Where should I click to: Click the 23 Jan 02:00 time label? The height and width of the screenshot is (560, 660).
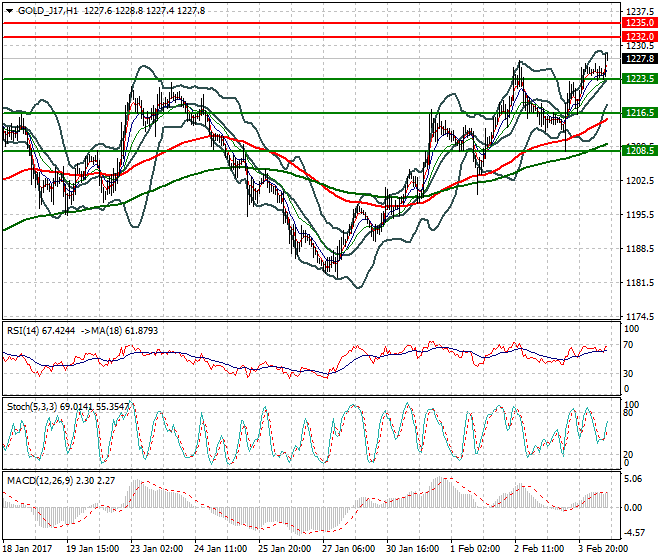(157, 549)
